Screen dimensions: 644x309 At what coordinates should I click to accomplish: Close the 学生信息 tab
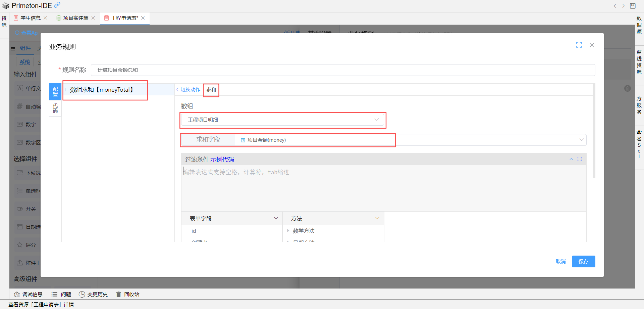[46, 18]
